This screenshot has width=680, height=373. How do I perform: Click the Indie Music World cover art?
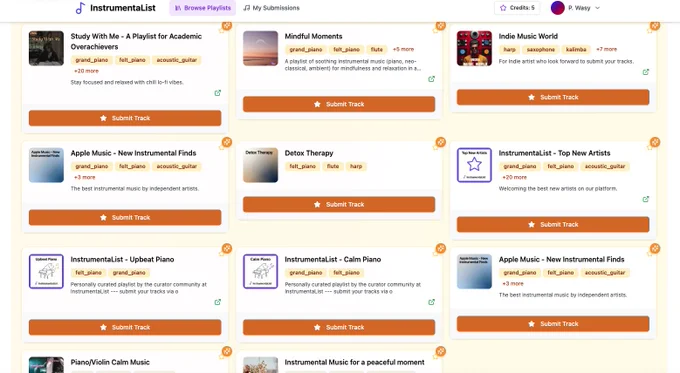pyautogui.click(x=474, y=48)
